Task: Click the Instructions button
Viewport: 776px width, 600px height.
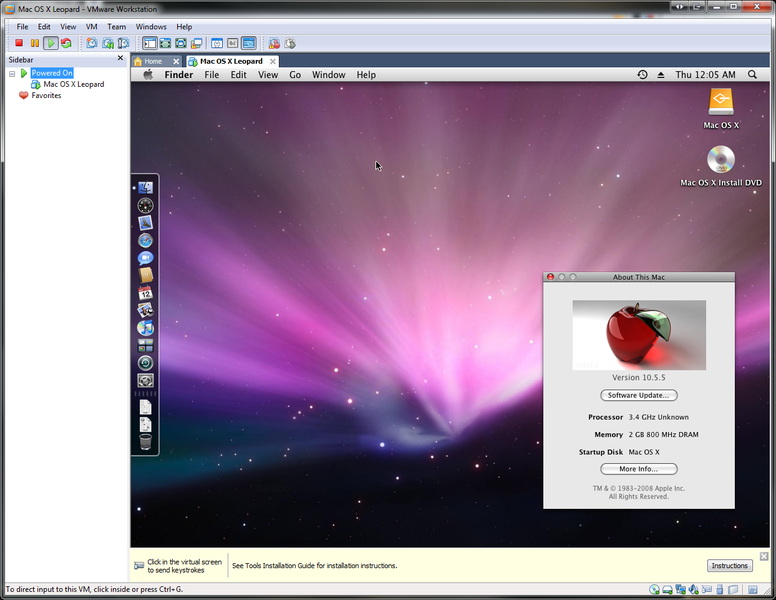Action: tap(729, 565)
